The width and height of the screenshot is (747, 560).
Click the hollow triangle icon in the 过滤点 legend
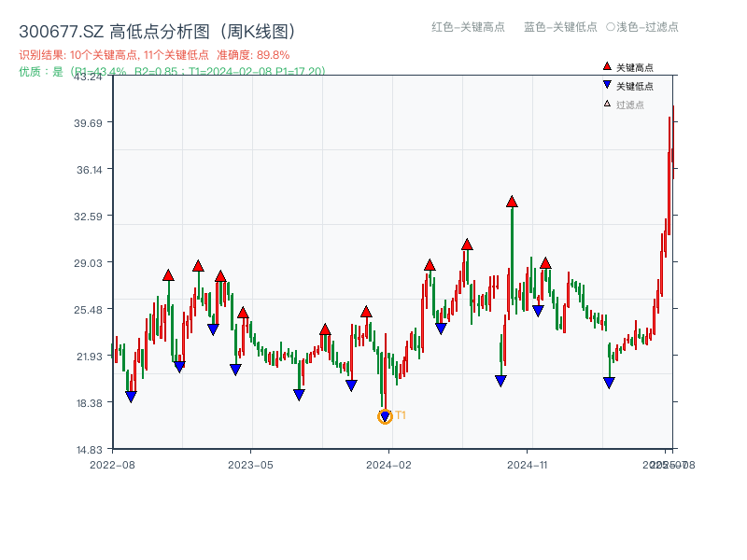[607, 104]
